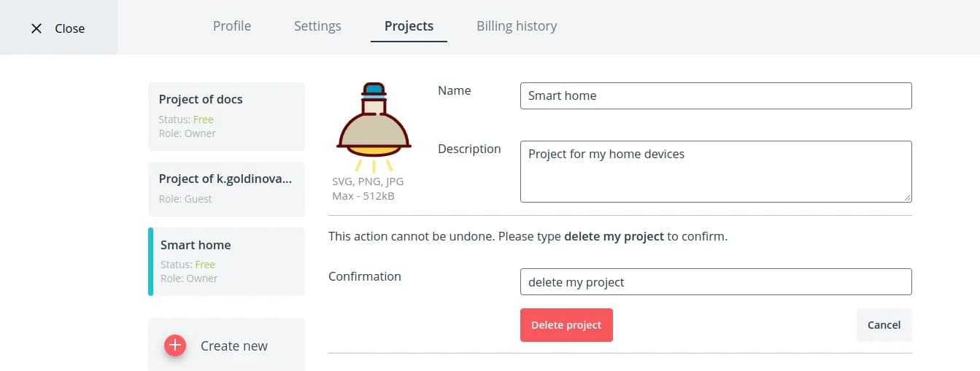Open the Project of k.goldinova guest project
This screenshot has height=371, width=980.
[x=226, y=188]
